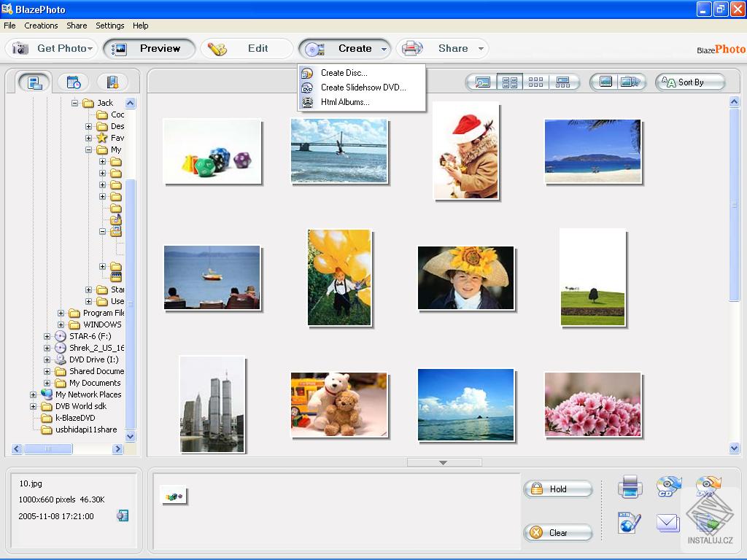
Task: Click the Hold button
Action: tap(558, 489)
